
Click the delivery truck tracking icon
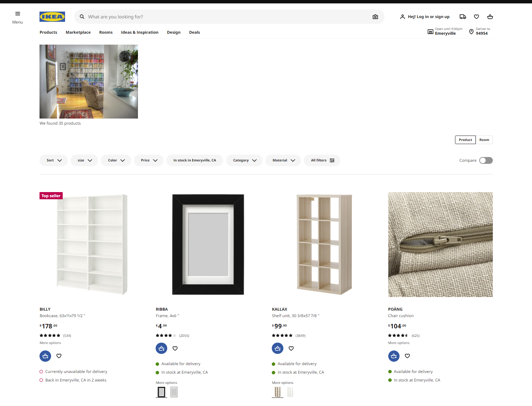463,17
